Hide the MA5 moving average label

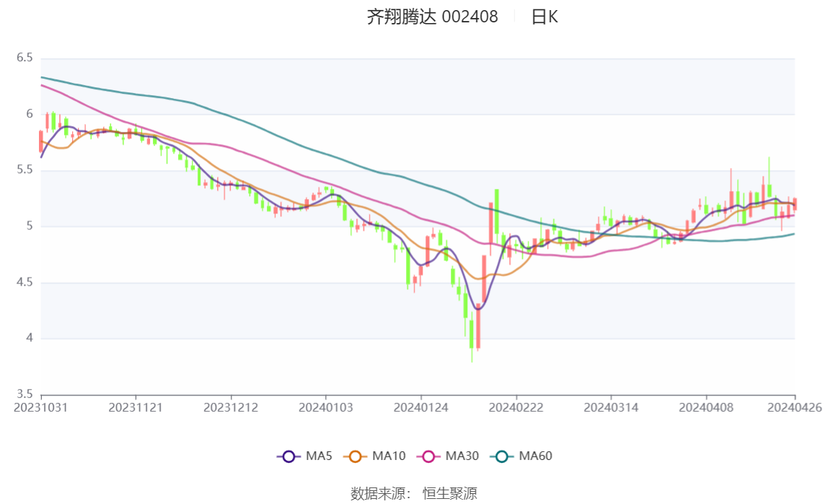click(319, 456)
